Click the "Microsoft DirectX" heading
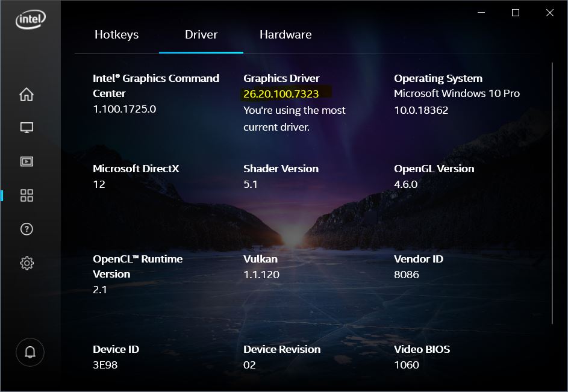 [136, 169]
